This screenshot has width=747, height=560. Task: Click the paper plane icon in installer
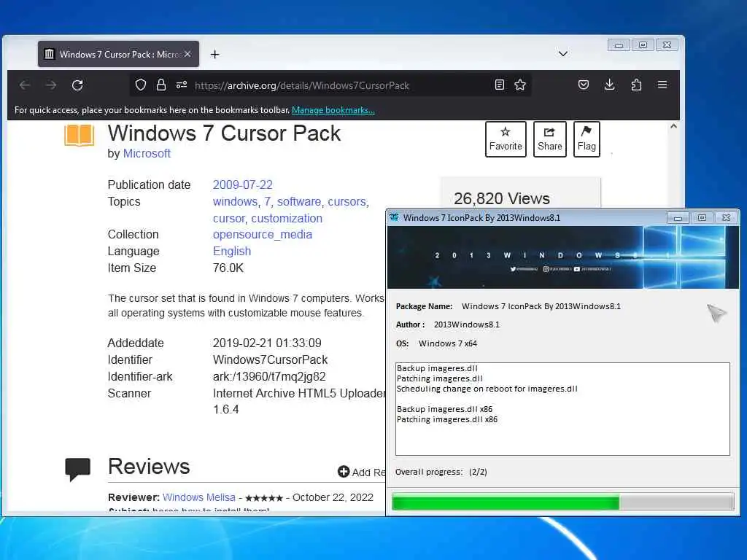coord(716,313)
